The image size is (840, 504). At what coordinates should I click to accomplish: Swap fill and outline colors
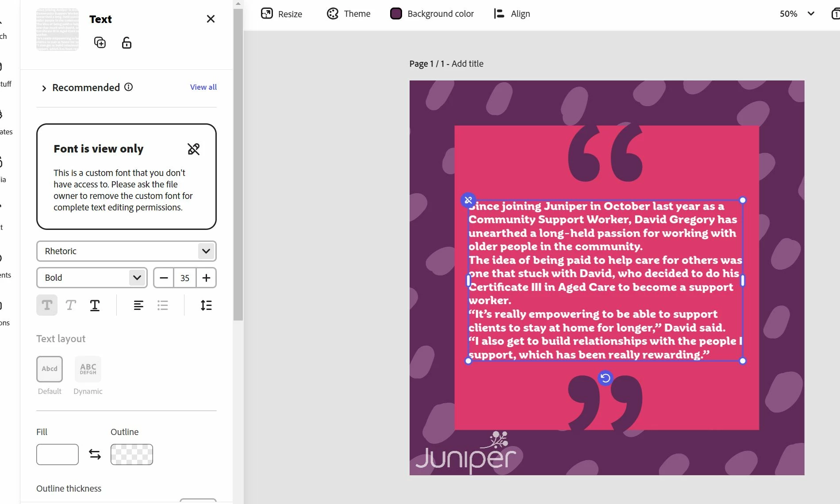tap(95, 454)
